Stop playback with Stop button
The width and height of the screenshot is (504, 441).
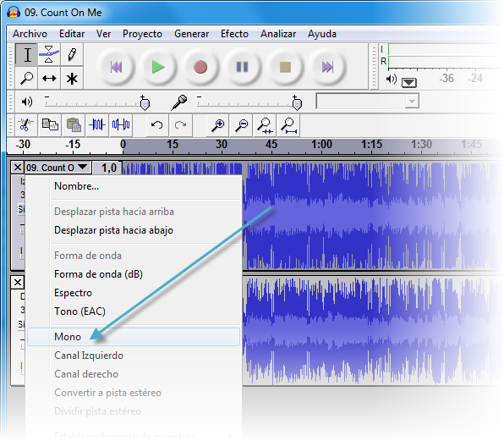pos(285,67)
